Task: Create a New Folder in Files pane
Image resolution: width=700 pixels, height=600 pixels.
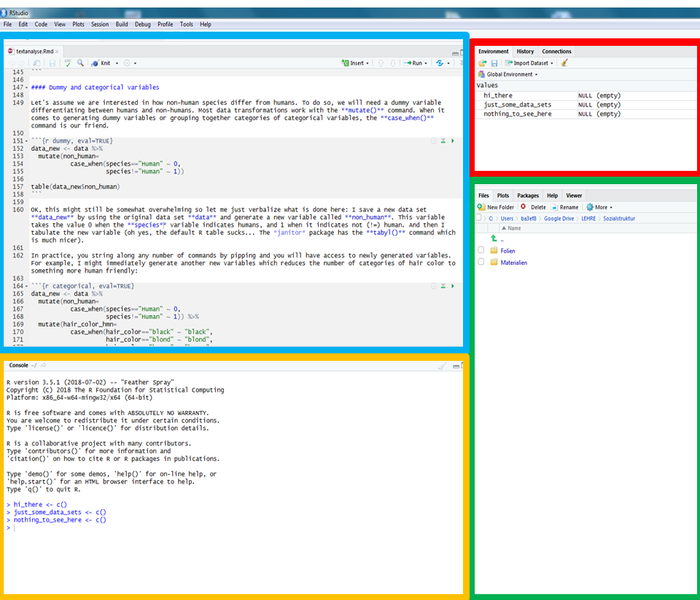Action: point(496,207)
